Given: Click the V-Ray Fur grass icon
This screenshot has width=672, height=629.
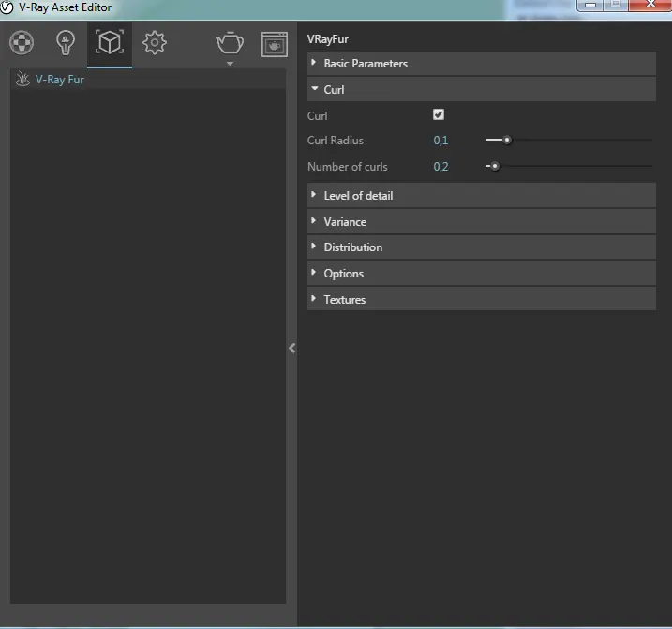Looking at the screenshot, I should pos(23,80).
